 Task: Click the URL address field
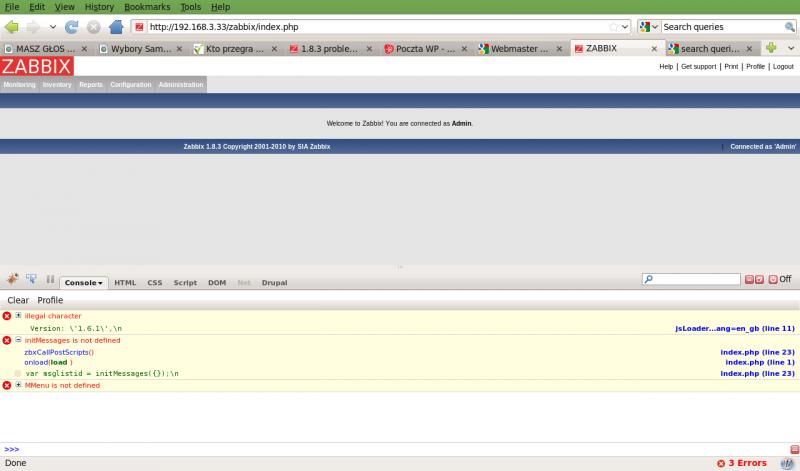[x=377, y=27]
